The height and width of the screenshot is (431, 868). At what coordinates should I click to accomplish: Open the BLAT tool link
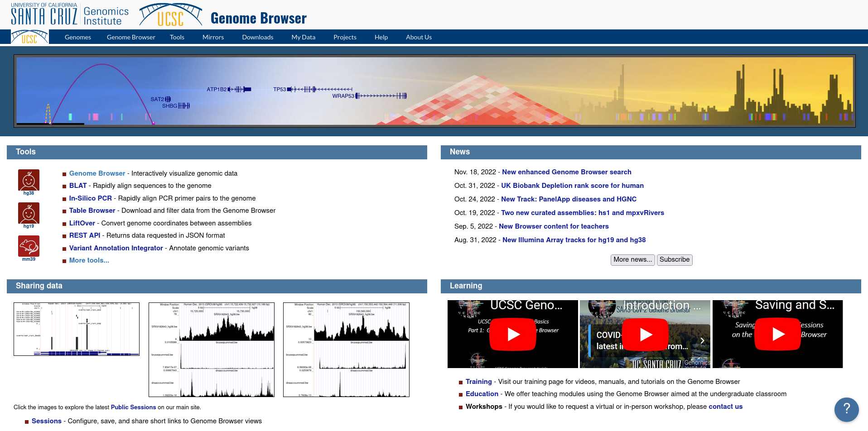click(78, 186)
